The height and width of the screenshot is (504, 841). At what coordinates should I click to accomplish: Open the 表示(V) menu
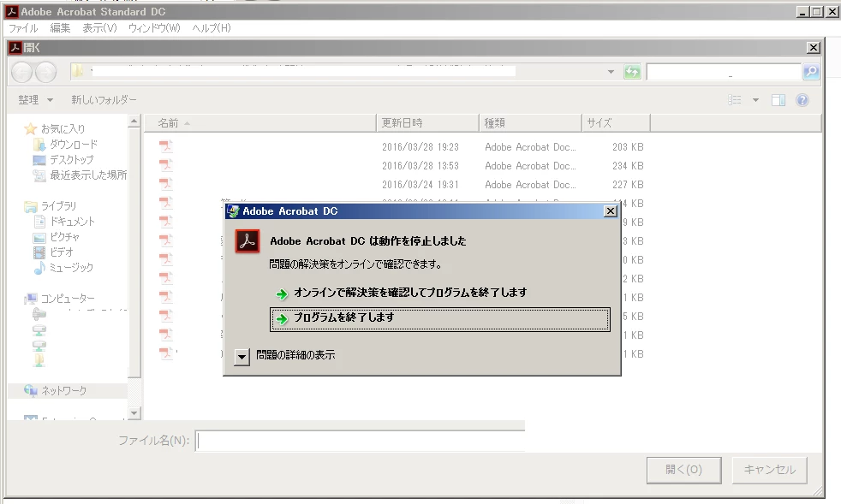pos(99,28)
